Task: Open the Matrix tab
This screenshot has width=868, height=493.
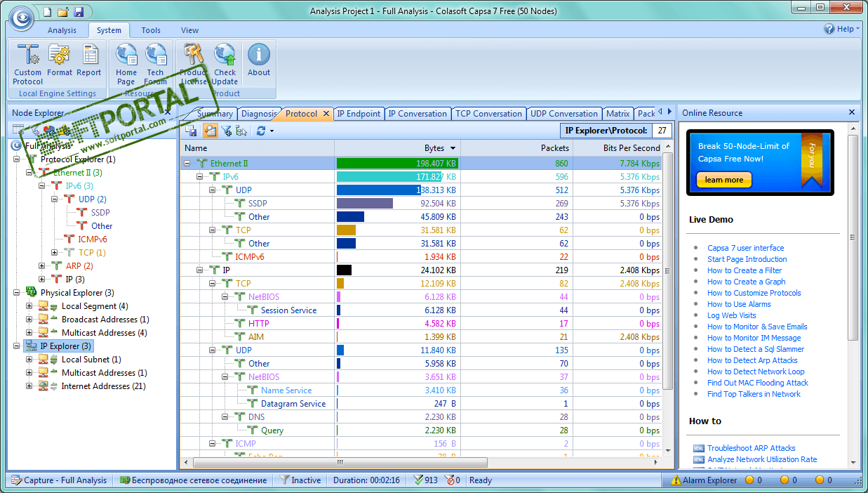Action: (x=618, y=114)
